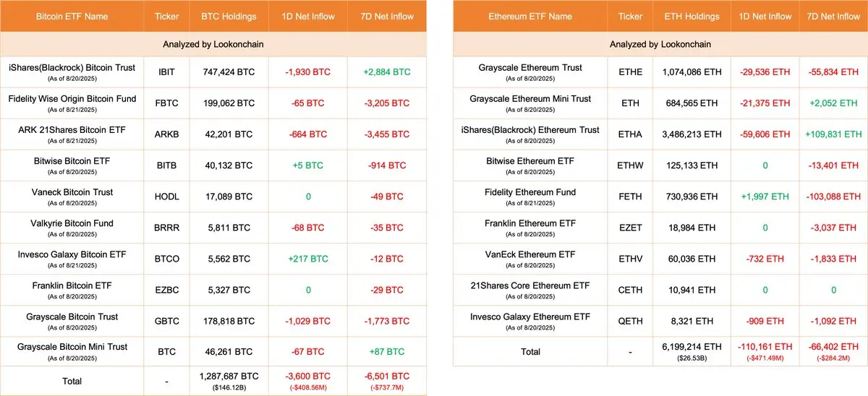The height and width of the screenshot is (396, 868).
Task: Click the ETH Holdings column header
Action: (692, 16)
